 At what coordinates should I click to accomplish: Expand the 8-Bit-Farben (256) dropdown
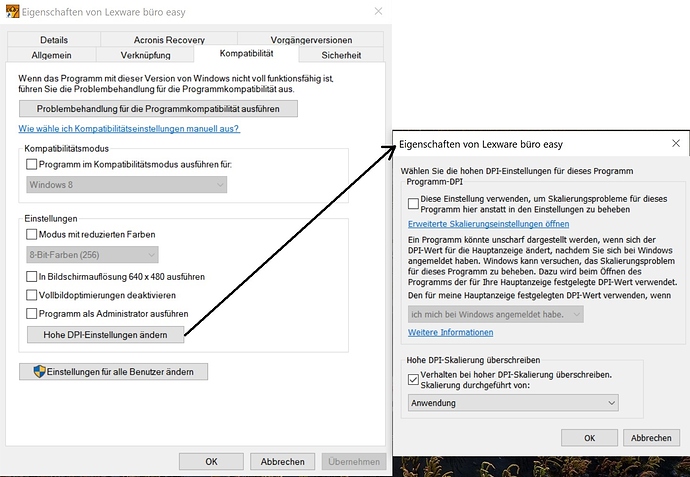[x=92, y=255]
